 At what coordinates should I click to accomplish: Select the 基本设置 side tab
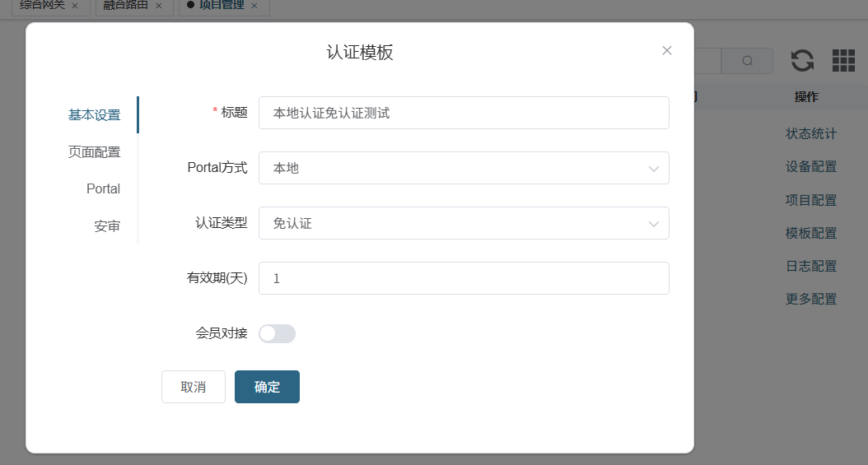pos(94,115)
